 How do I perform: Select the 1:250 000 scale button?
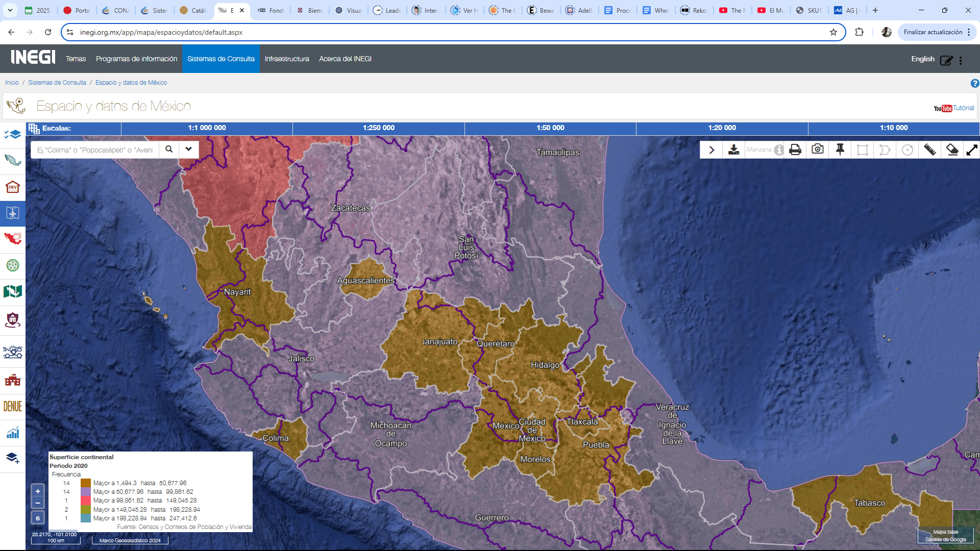click(378, 128)
